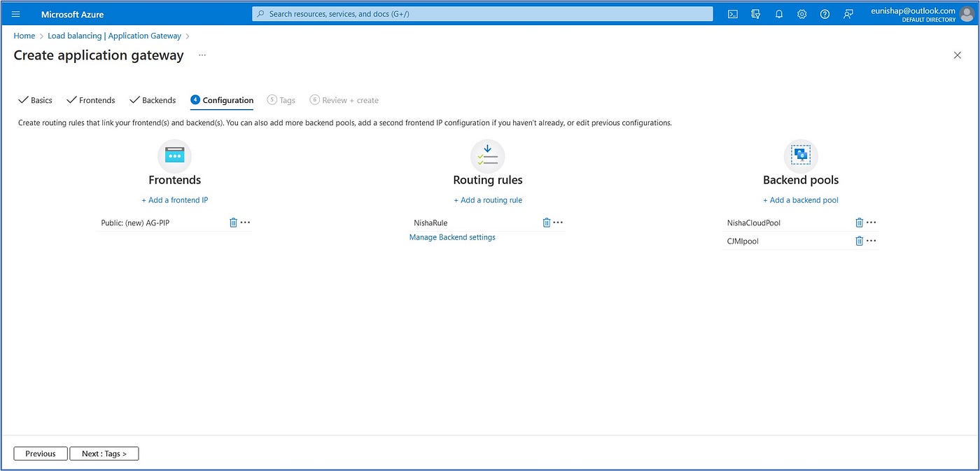Open the ellipsis menu beside NishaCloudPool
Image resolution: width=980 pixels, height=471 pixels.
[x=871, y=223]
